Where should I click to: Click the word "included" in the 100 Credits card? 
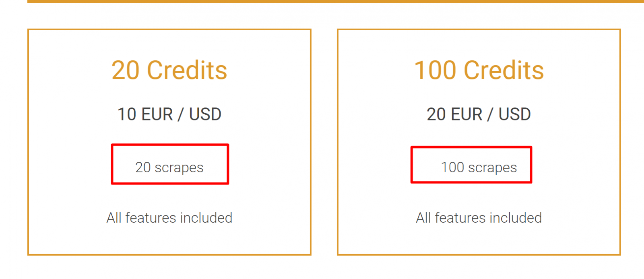516,218
